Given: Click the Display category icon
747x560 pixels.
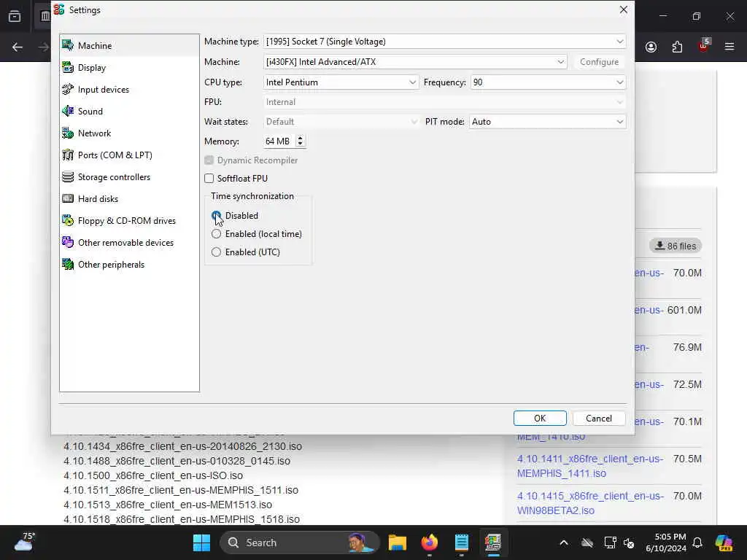Looking at the screenshot, I should [68, 68].
